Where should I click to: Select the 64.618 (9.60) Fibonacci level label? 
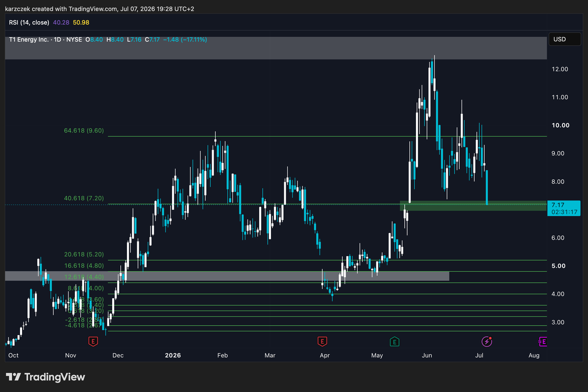click(84, 131)
